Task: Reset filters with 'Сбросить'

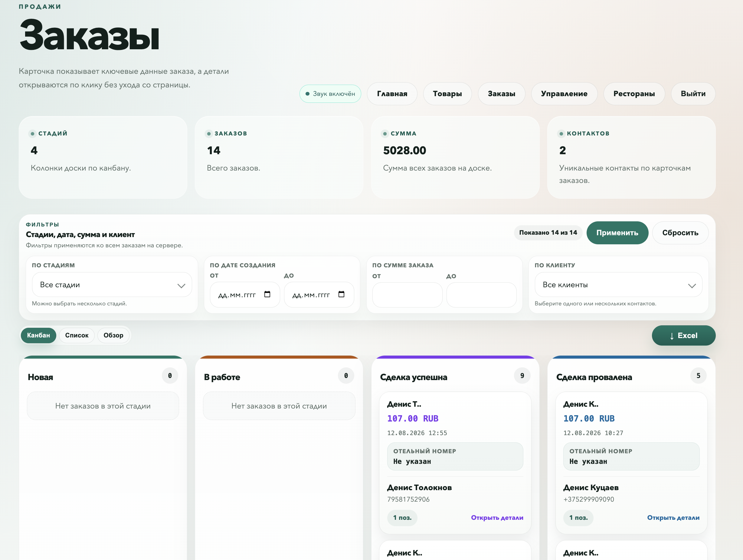Action: pyautogui.click(x=680, y=233)
